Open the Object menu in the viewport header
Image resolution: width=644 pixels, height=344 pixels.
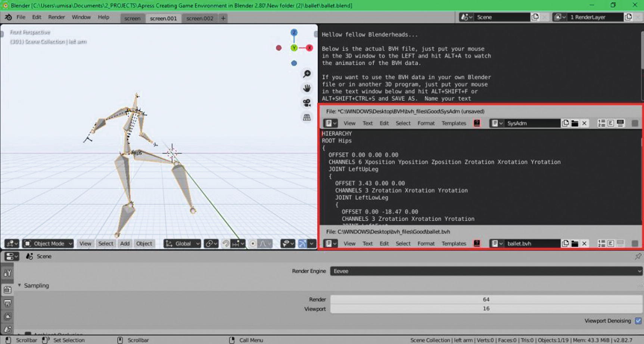click(144, 244)
